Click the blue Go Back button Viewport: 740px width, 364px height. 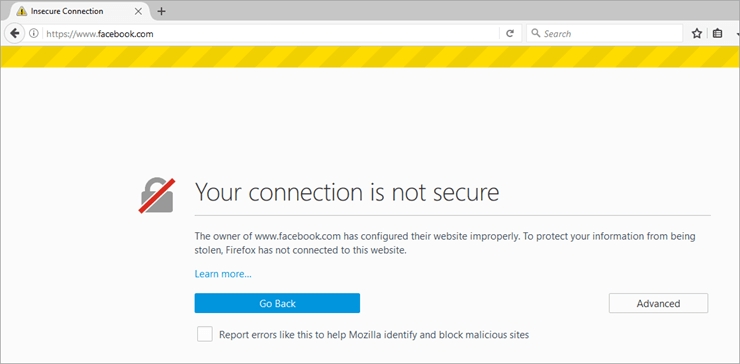click(277, 303)
